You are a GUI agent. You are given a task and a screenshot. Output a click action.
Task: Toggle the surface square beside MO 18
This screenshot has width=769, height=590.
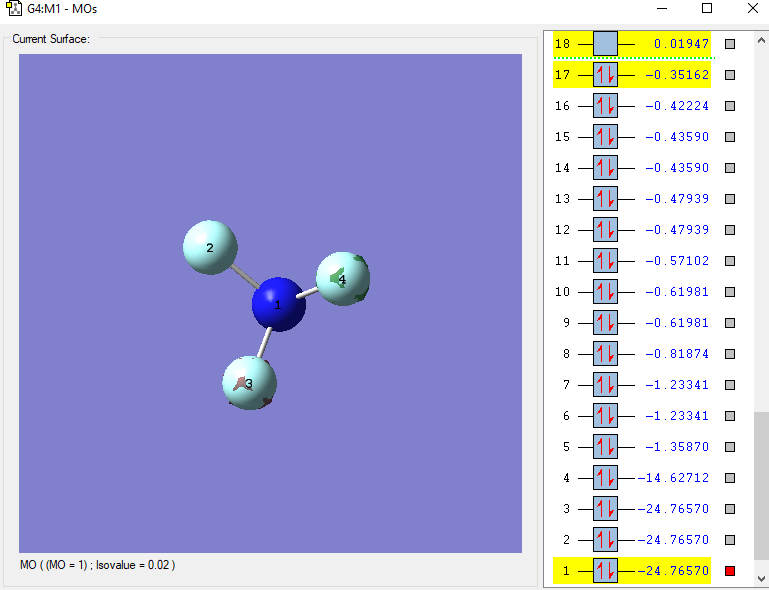[x=730, y=44]
